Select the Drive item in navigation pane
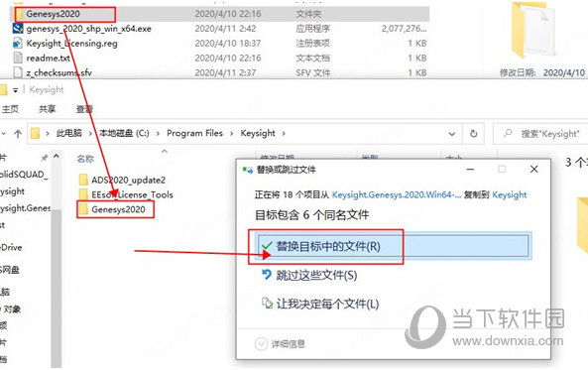This screenshot has width=588, height=370. coord(11,247)
